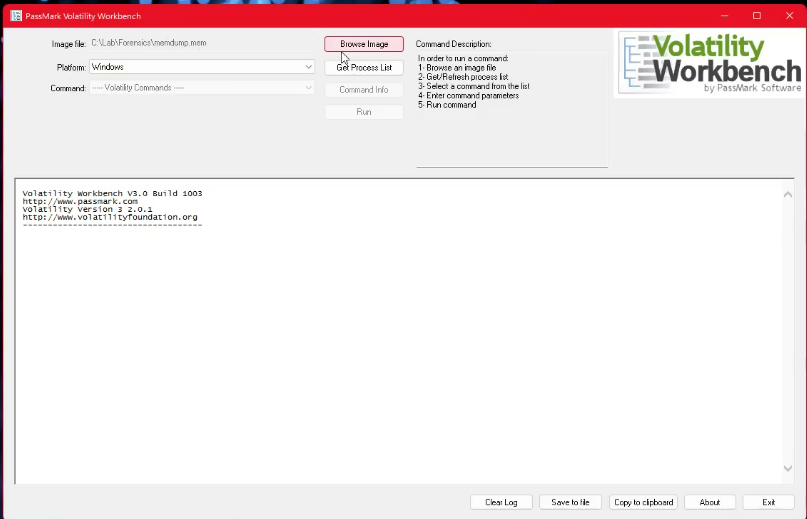Image resolution: width=807 pixels, height=519 pixels.
Task: Click the log scrollbar down arrow
Action: pos(787,468)
